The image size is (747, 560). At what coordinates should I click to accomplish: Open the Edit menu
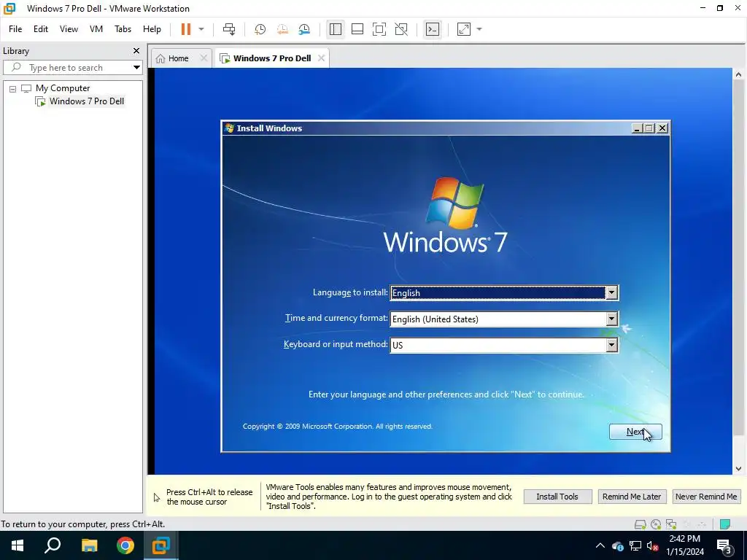point(41,29)
